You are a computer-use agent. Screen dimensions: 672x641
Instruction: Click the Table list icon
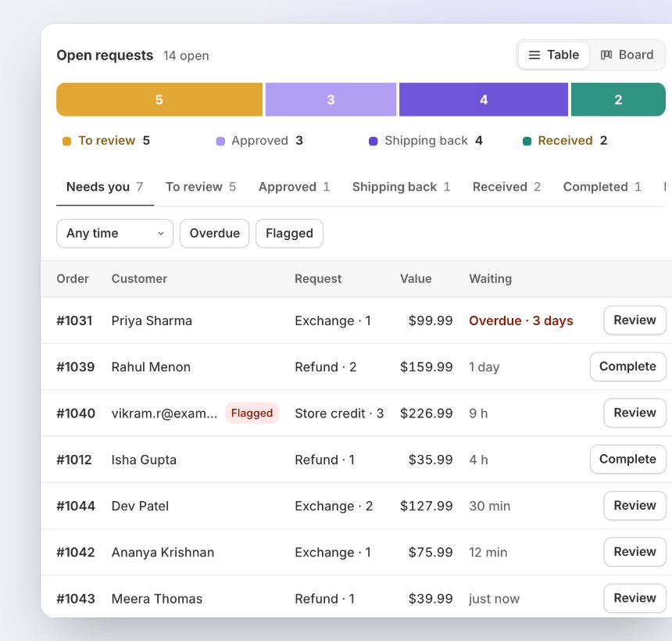[x=534, y=55]
